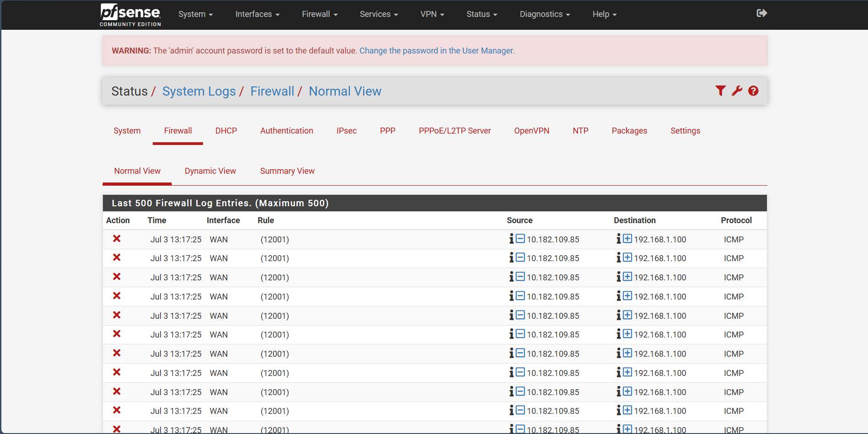Click the logout icon in the navbar

(x=761, y=13)
